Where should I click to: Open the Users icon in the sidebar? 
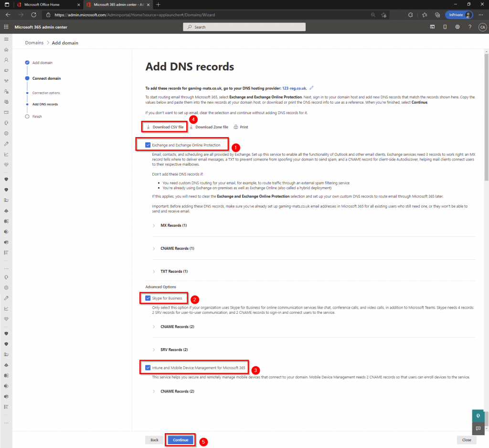tap(6, 60)
